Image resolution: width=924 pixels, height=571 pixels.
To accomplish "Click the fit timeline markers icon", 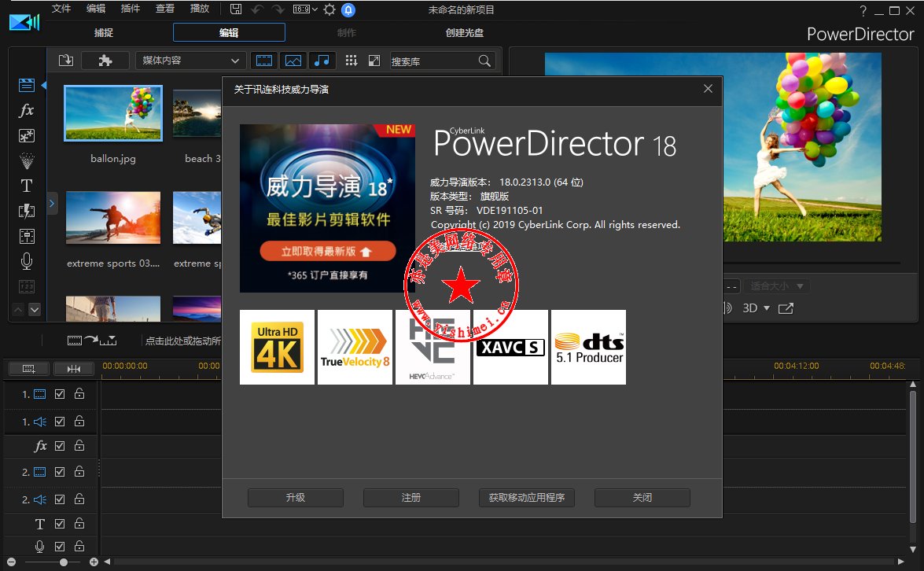I will 74,369.
